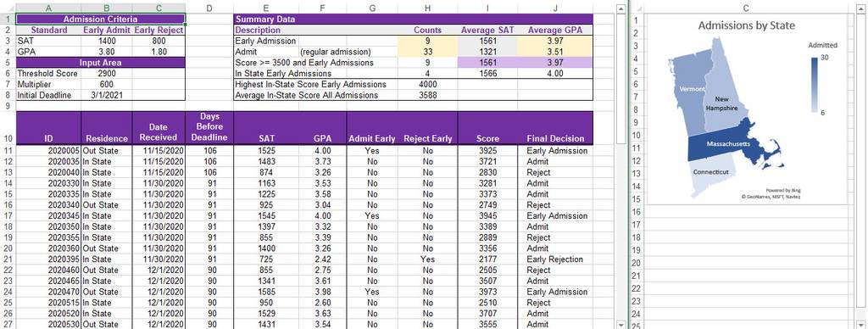Click the Average GPA heading in Summary Data
This screenshot has width=868, height=329.
pyautogui.click(x=555, y=30)
